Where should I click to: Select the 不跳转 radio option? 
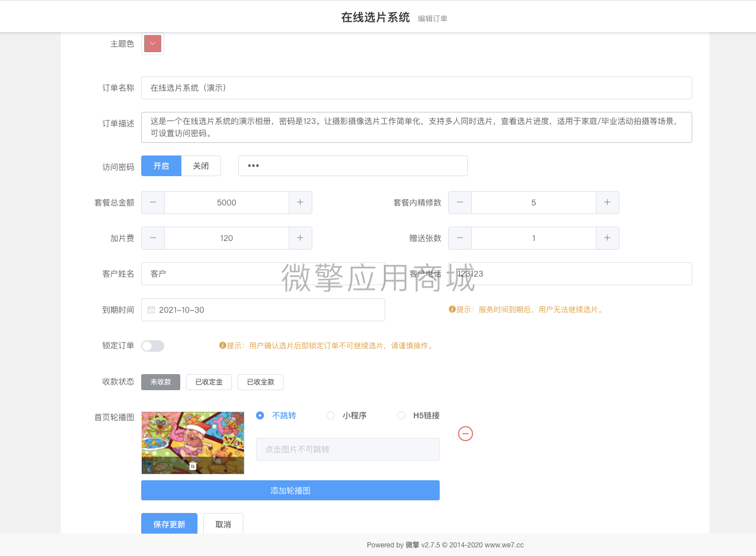pyautogui.click(x=276, y=415)
